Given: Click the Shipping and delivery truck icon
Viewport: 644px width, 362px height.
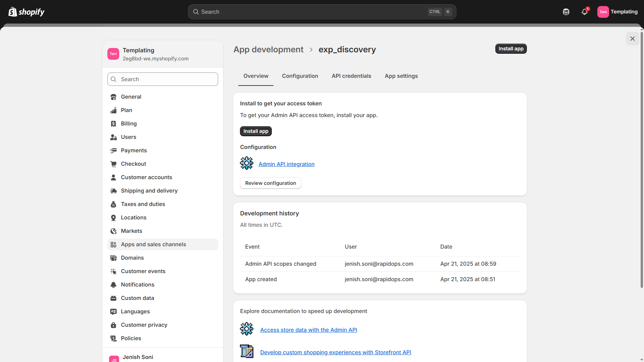Looking at the screenshot, I should [113, 191].
